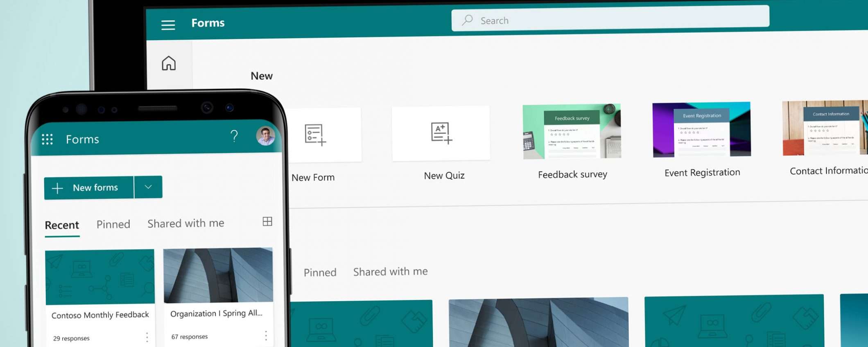Screen dimensions: 868x347
Task: Open the app launcher grid on phone
Action: point(47,140)
